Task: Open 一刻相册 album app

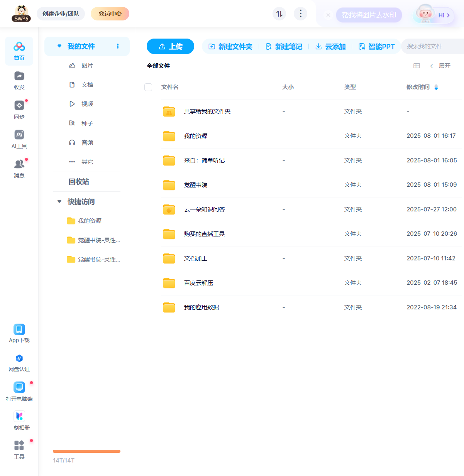Action: point(19,416)
